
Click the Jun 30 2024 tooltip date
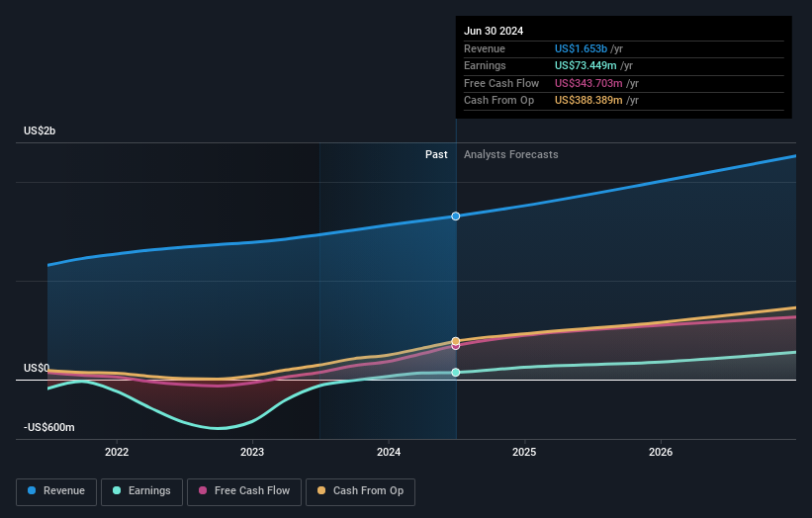pos(494,31)
